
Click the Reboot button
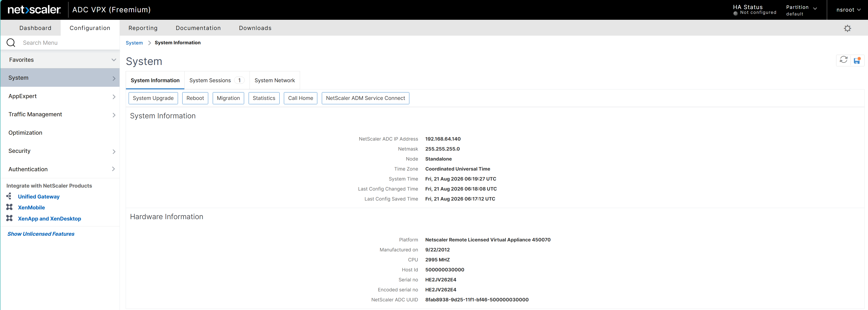pyautogui.click(x=195, y=98)
